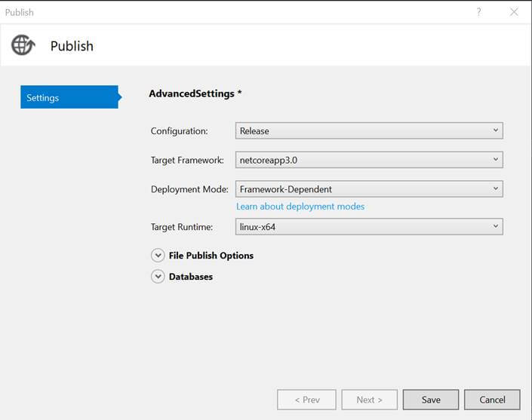Expand File Publish Options chevron icon
Image resolution: width=532 pixels, height=420 pixels.
(158, 256)
